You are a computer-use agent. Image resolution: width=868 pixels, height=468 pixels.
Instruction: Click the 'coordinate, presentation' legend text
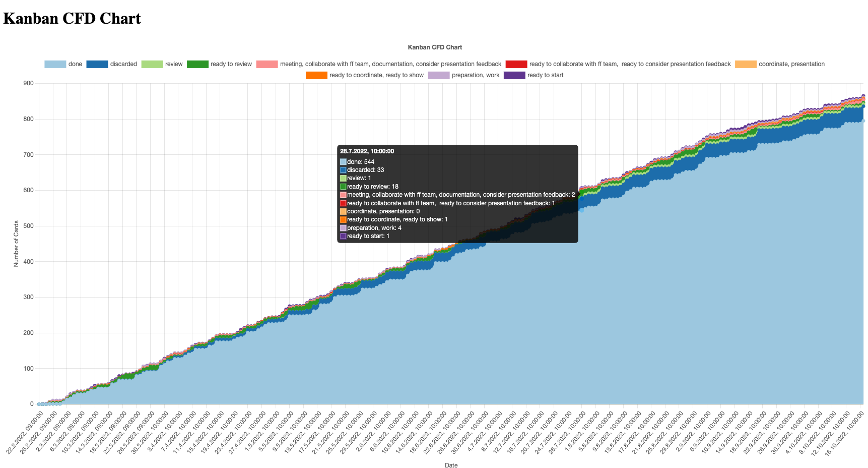pos(791,64)
